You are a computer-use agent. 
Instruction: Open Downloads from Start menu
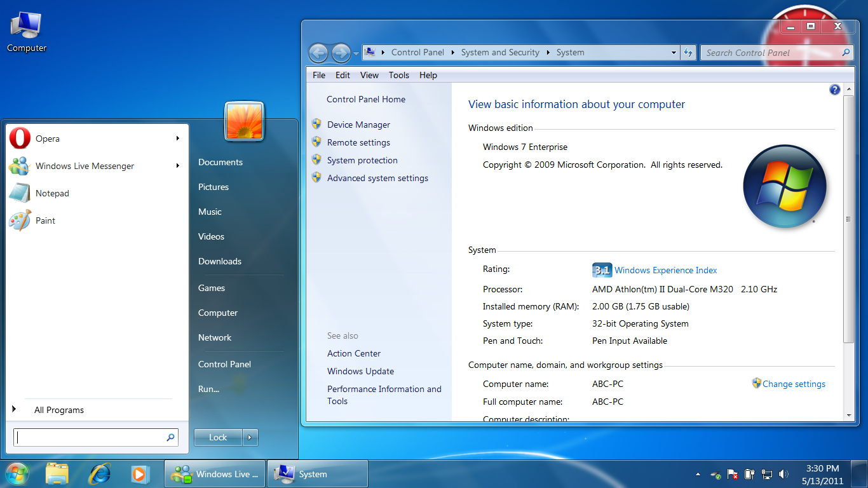click(220, 261)
